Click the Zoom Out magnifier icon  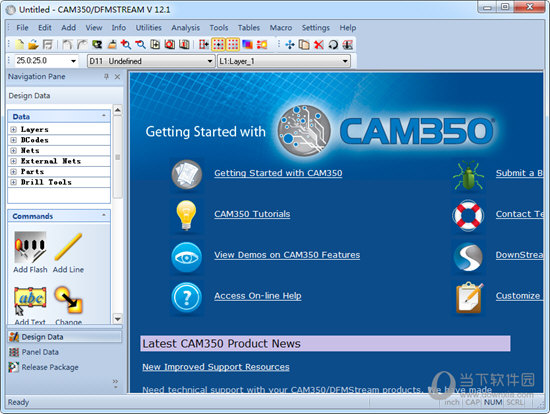(140, 45)
